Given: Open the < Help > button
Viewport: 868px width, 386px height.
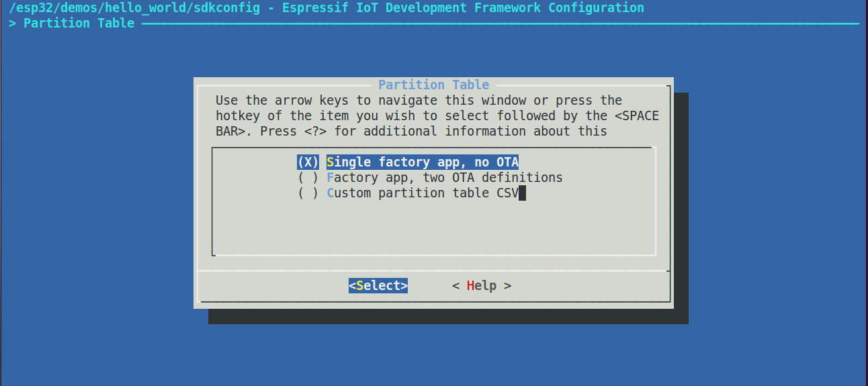Looking at the screenshot, I should [x=482, y=286].
